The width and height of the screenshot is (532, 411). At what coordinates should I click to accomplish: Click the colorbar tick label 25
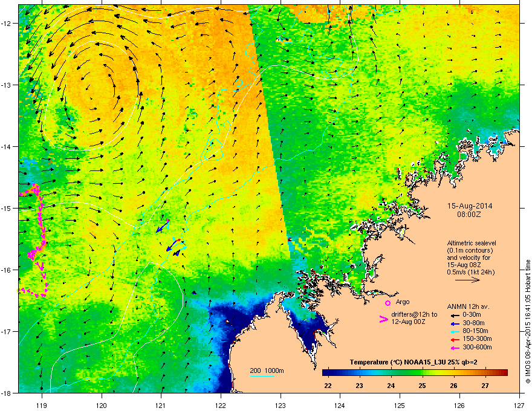tap(423, 386)
